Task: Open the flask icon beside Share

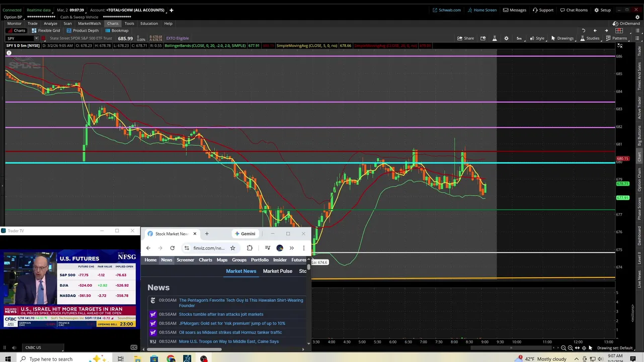Action: tap(495, 38)
